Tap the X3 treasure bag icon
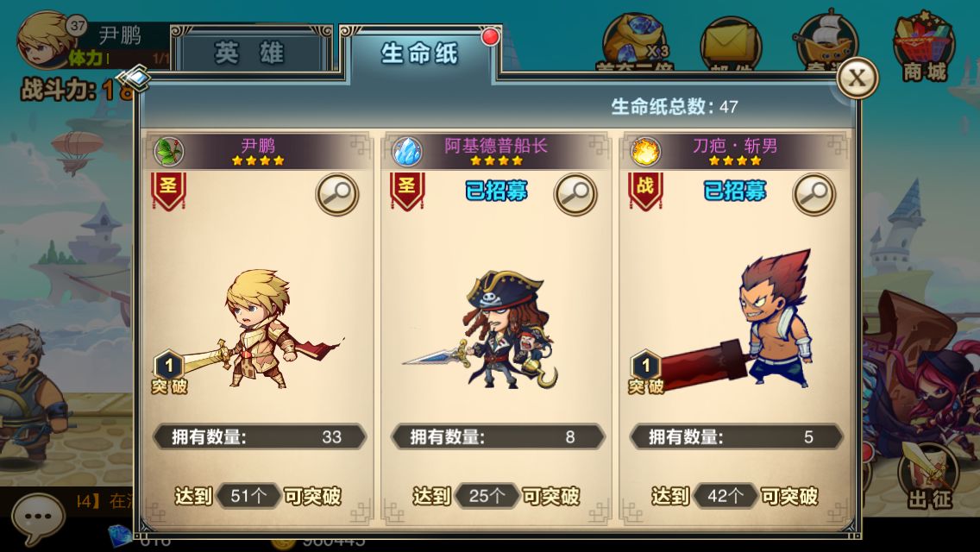The image size is (980, 552). [x=635, y=42]
